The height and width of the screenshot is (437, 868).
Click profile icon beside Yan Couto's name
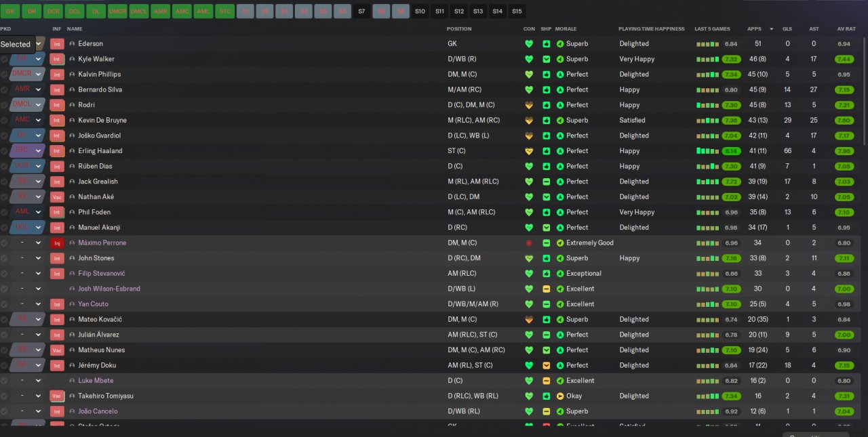pos(72,304)
